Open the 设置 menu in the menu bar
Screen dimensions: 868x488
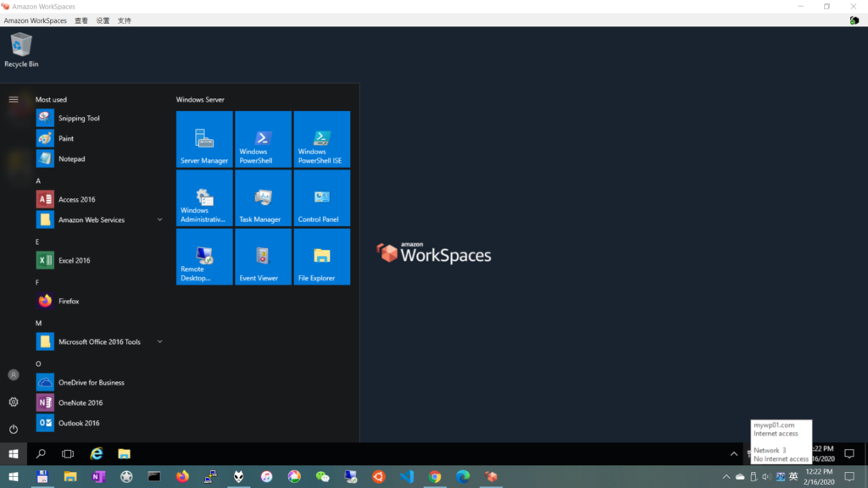[x=103, y=20]
